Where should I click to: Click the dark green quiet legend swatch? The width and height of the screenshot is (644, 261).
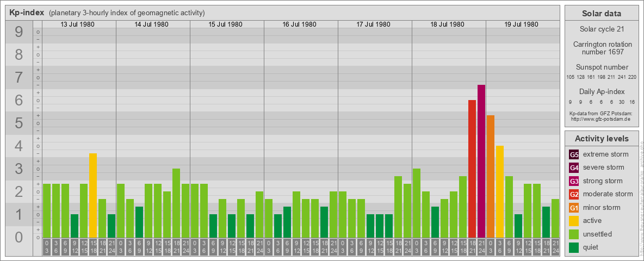pyautogui.click(x=574, y=247)
